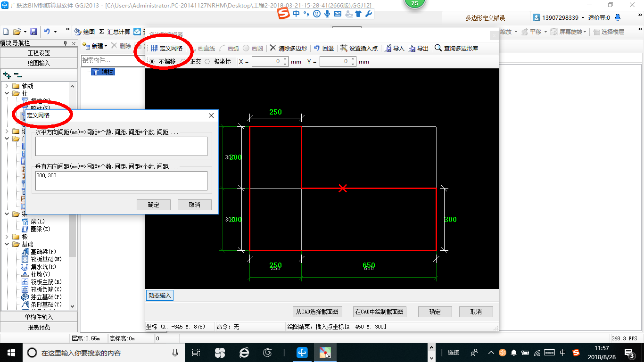644x362 pixels.
Task: Switch to 单构件输入 single component tab
Action: [39, 317]
